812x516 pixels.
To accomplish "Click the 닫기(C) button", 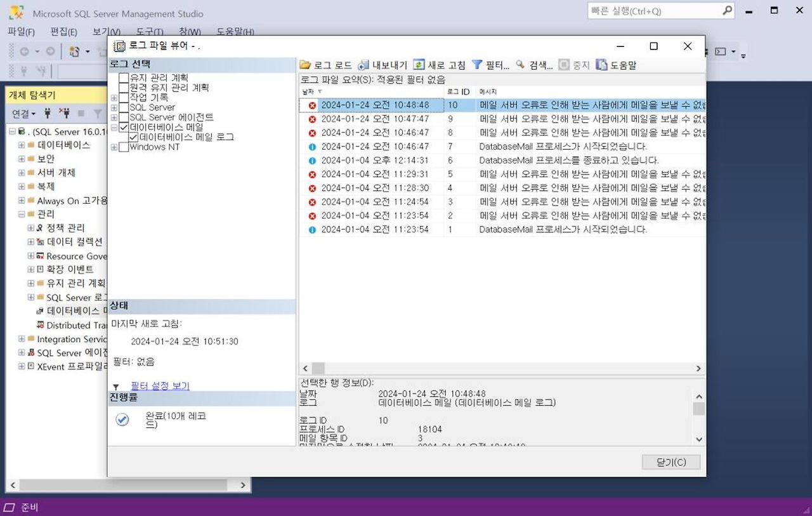I will [671, 462].
